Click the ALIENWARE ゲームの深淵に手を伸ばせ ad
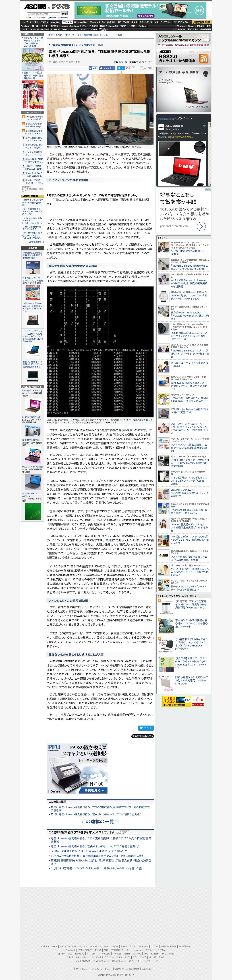The image size is (232, 980). 183,90
